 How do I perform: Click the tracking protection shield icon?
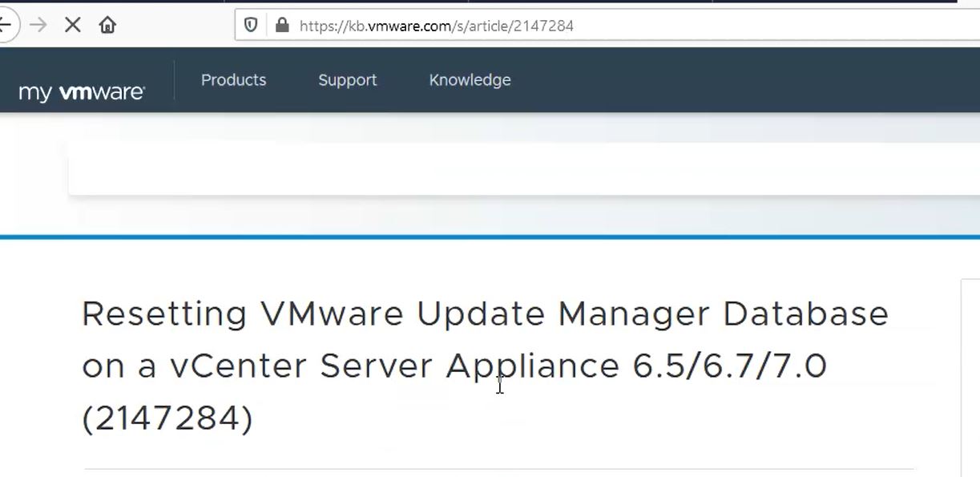click(251, 25)
